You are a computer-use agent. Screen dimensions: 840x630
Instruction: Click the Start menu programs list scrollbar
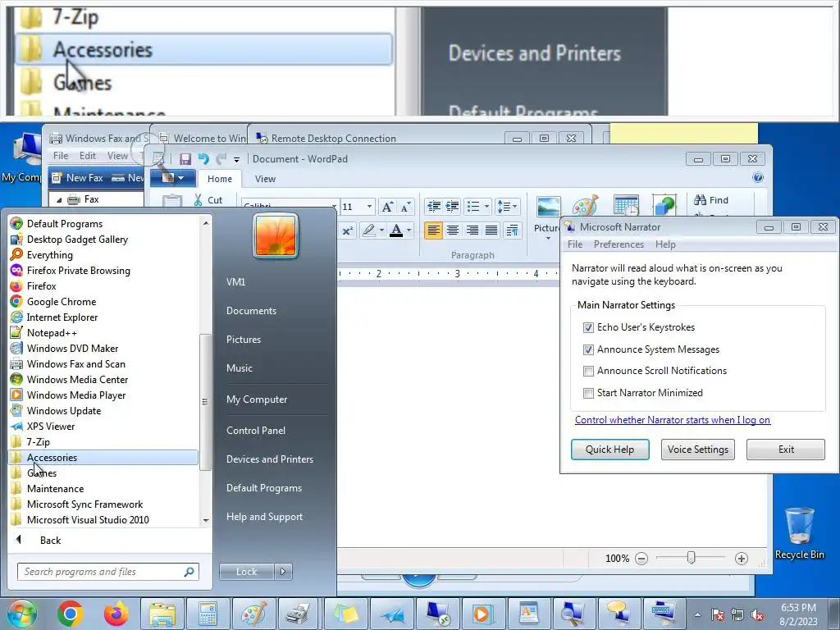(204, 402)
